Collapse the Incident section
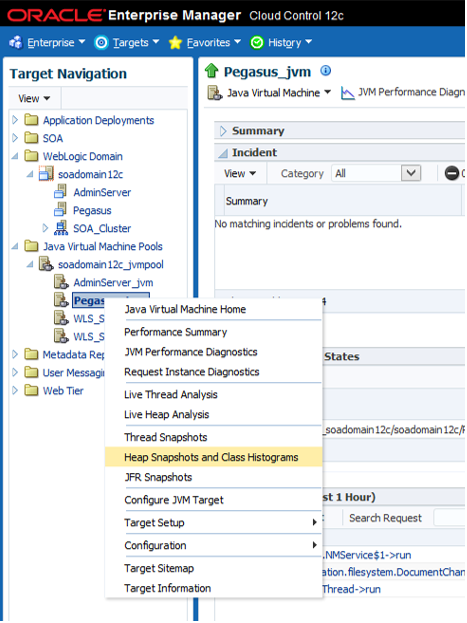The height and width of the screenshot is (623, 467). point(223,153)
